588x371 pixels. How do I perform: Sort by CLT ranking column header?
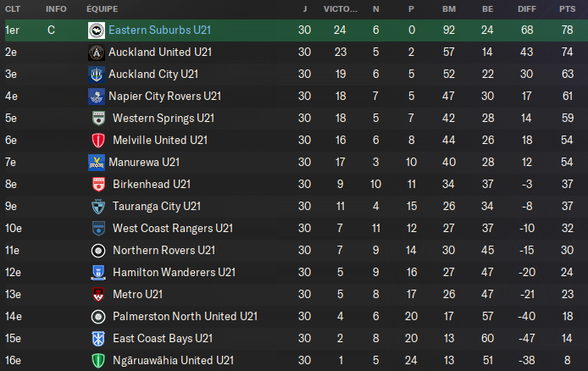point(13,9)
